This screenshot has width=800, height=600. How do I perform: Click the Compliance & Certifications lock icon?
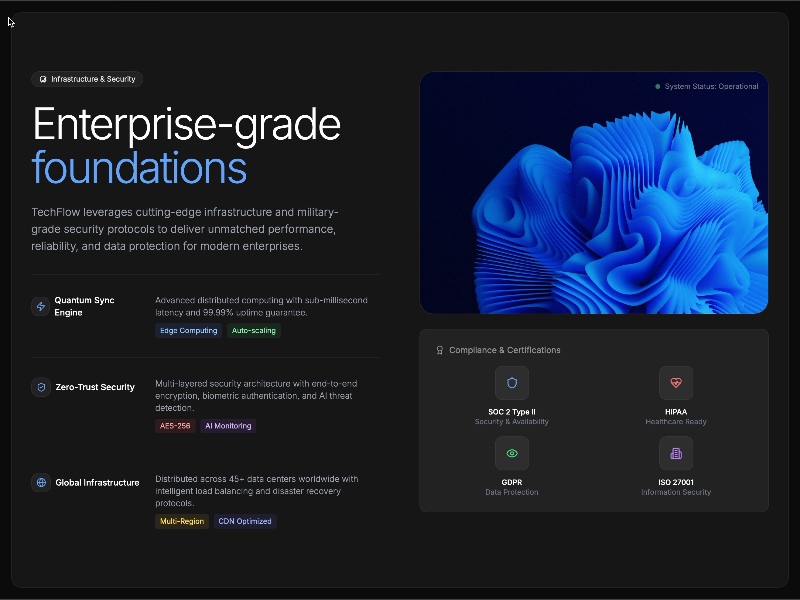click(438, 350)
